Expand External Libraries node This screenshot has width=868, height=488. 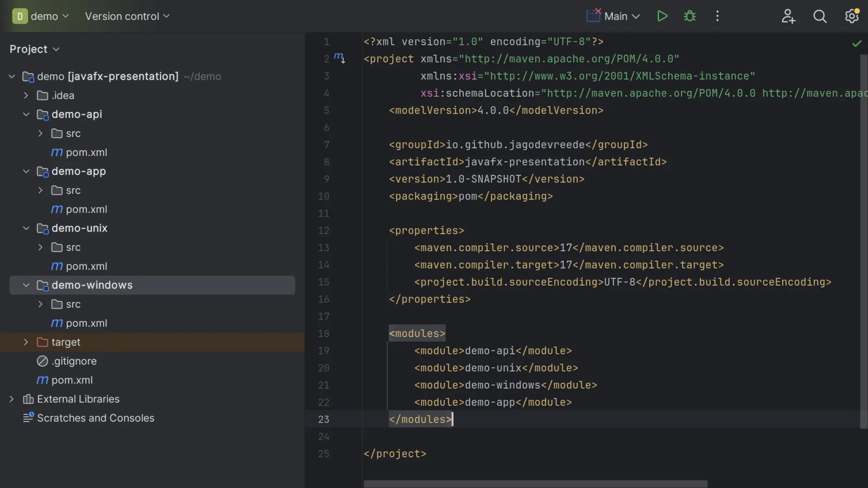(x=12, y=399)
